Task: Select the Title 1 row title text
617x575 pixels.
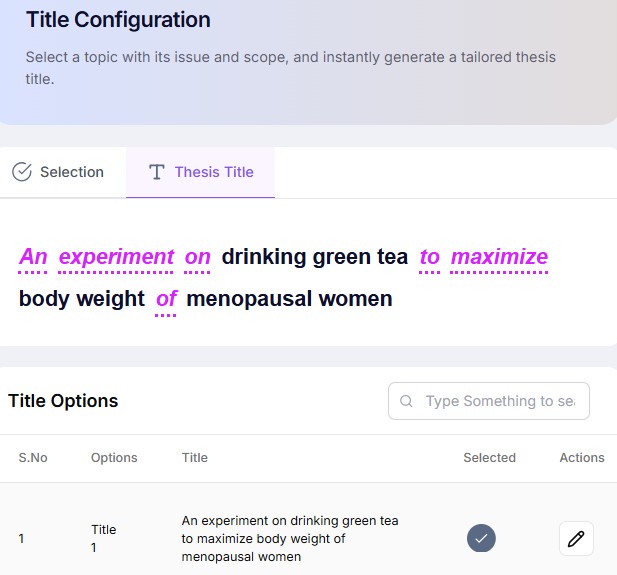Action: point(290,539)
